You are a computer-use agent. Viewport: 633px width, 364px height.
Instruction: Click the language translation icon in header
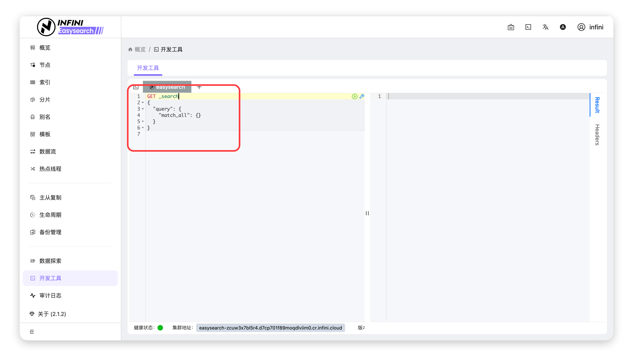(545, 27)
